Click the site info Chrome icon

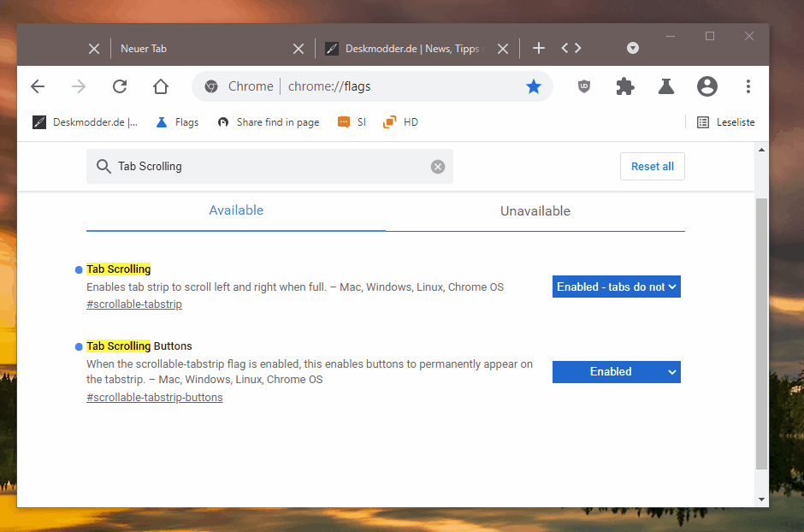211,86
